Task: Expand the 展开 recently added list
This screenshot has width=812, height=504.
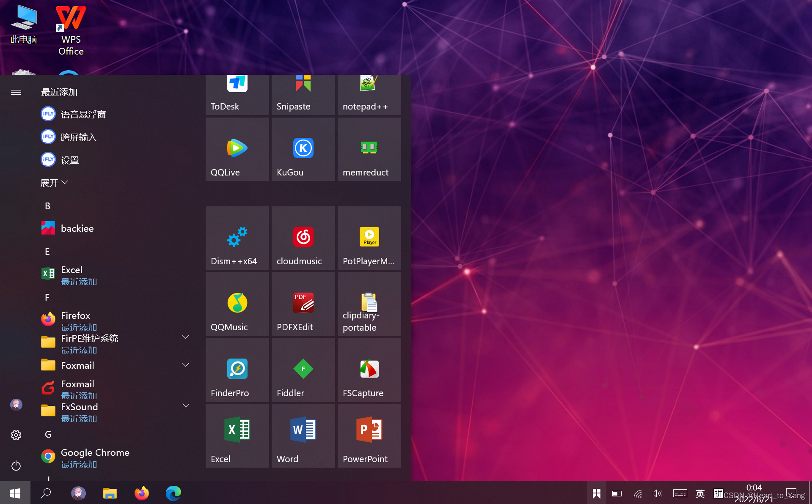Action: pyautogui.click(x=54, y=183)
